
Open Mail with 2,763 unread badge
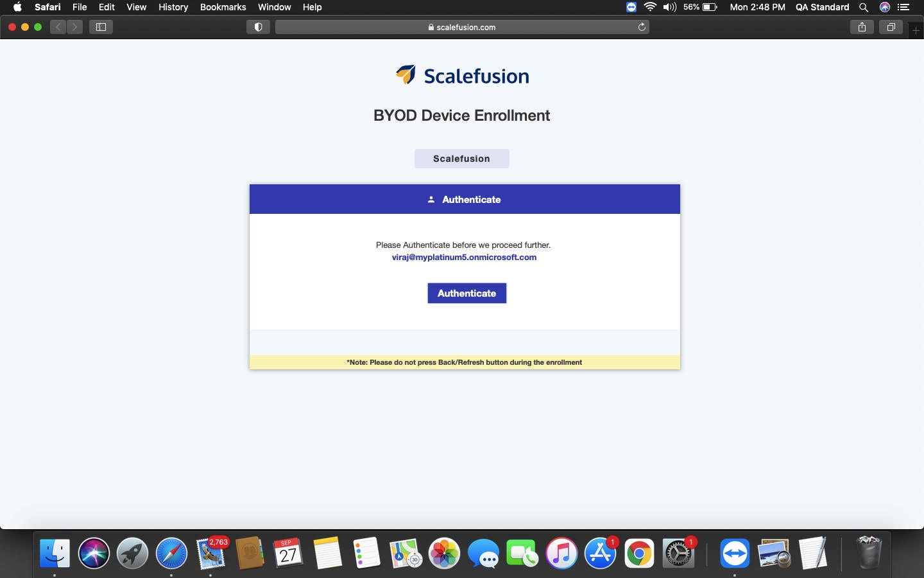[211, 553]
